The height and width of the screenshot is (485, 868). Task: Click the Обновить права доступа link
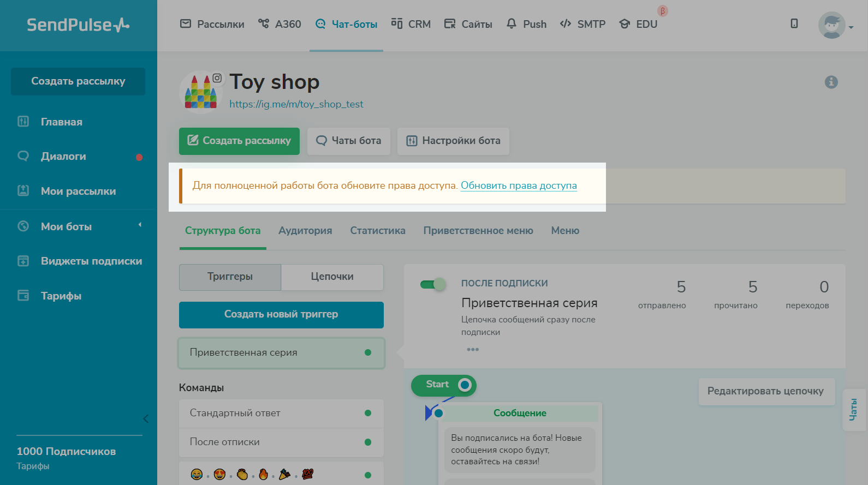coord(519,185)
